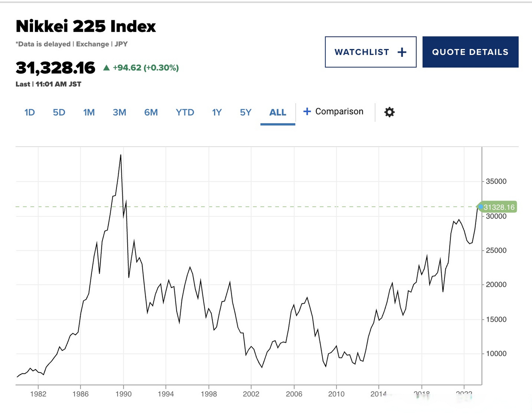
Task: Click the 20000 y-axis label
Action: (x=496, y=284)
